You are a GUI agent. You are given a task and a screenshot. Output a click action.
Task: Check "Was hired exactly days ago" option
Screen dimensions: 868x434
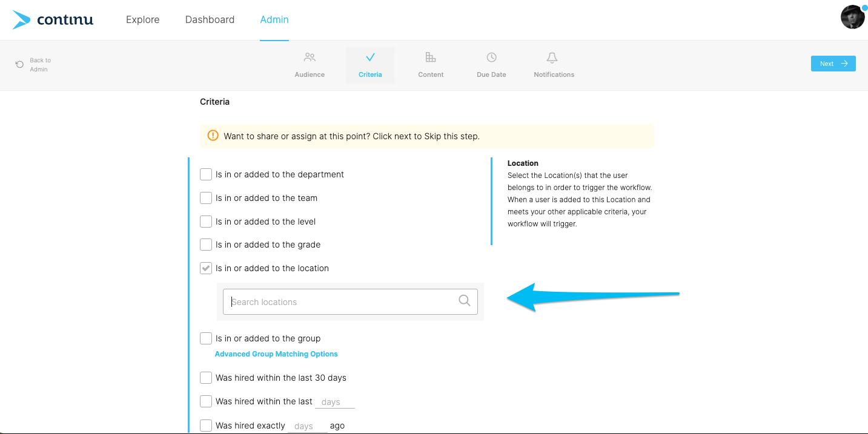(206, 426)
